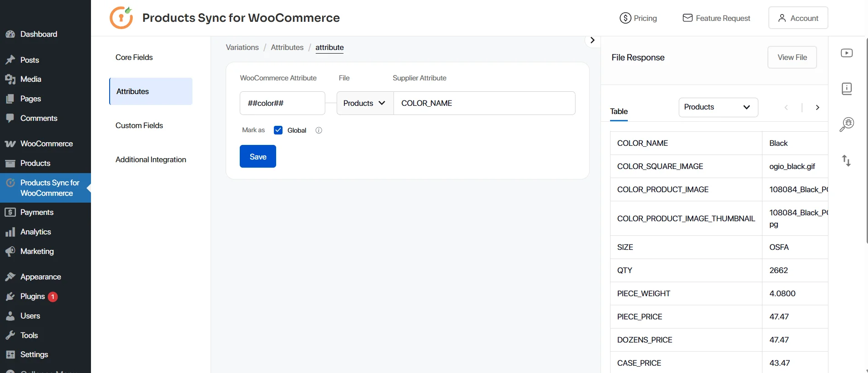The height and width of the screenshot is (373, 868).
Task: Collapse the File Response panel with chevron
Action: pos(592,40)
